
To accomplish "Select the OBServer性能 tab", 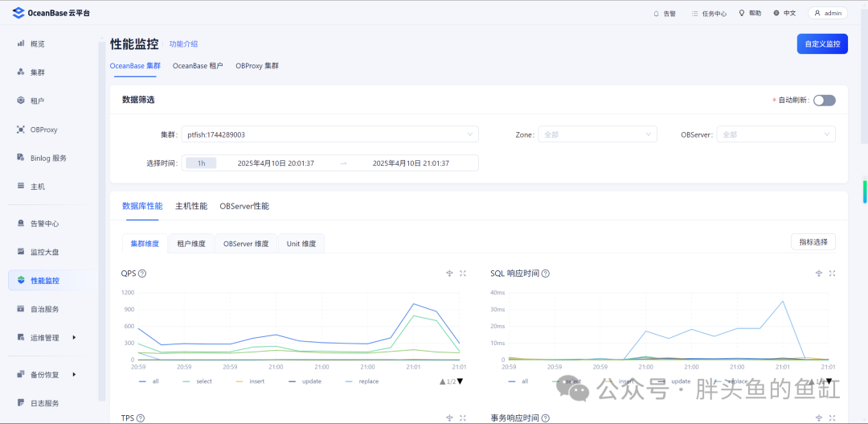I will [x=244, y=206].
